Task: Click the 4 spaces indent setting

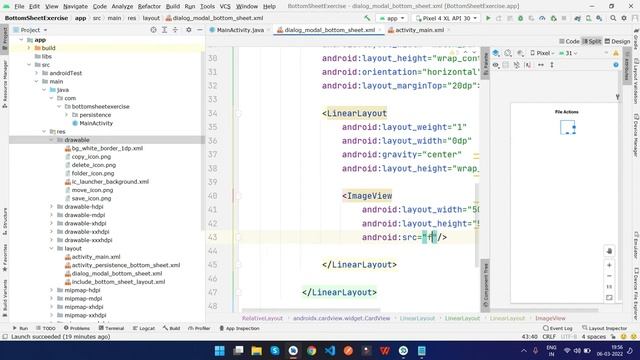Action: [x=593, y=337]
